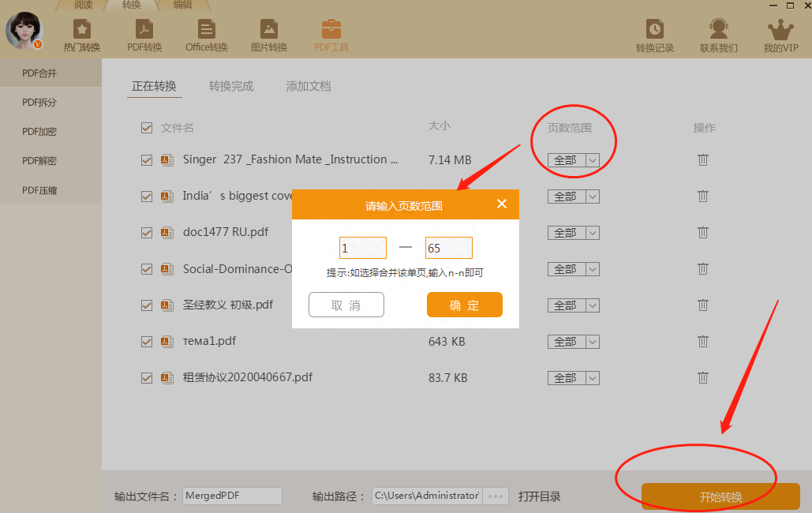Expand page range dropdown for Singer 237 file

pos(592,160)
